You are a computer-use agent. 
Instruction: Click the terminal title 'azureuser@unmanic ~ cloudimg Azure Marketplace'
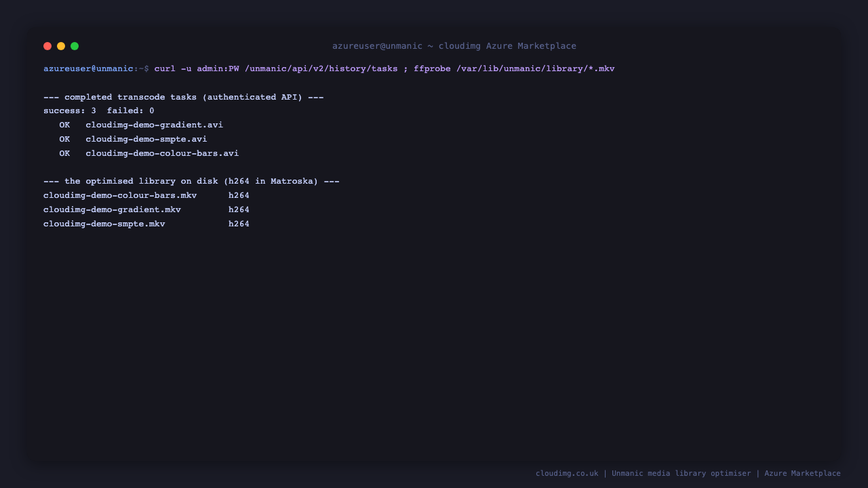(x=454, y=46)
